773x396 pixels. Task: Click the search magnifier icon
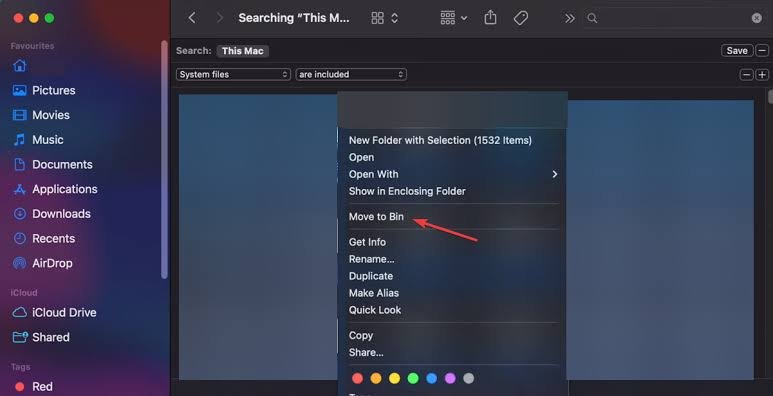pos(593,18)
